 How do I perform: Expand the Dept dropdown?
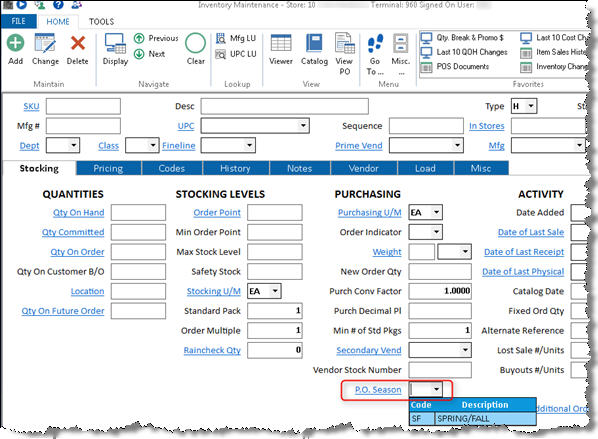(x=74, y=145)
